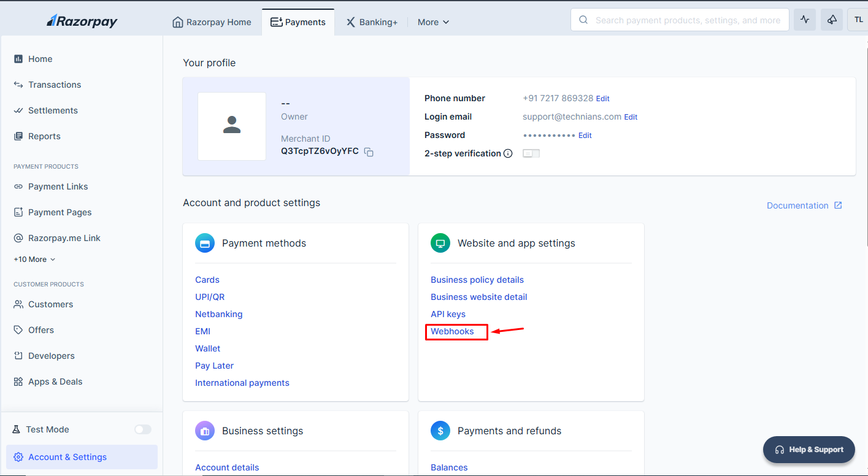The height and width of the screenshot is (476, 868).
Task: Click the profile picture placeholder
Action: pos(232,126)
